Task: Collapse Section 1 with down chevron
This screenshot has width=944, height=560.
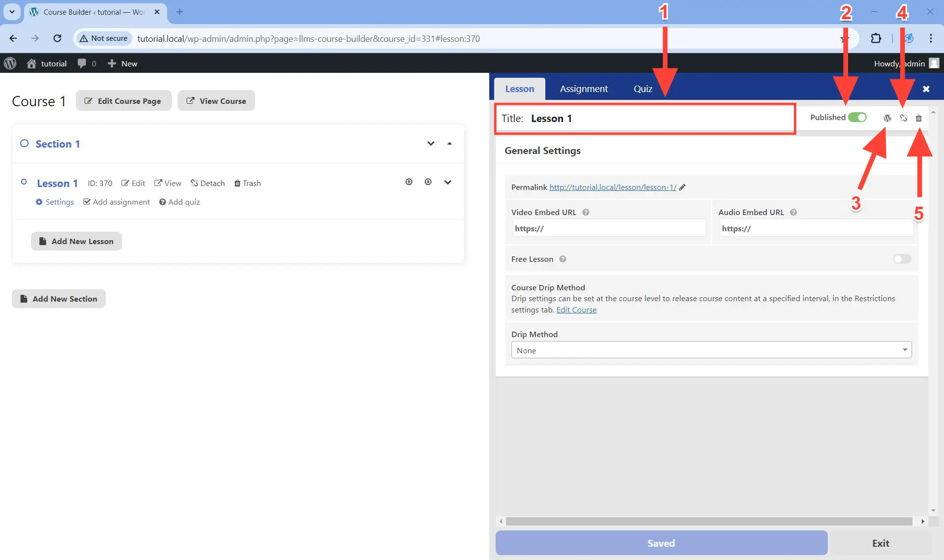Action: pos(431,144)
